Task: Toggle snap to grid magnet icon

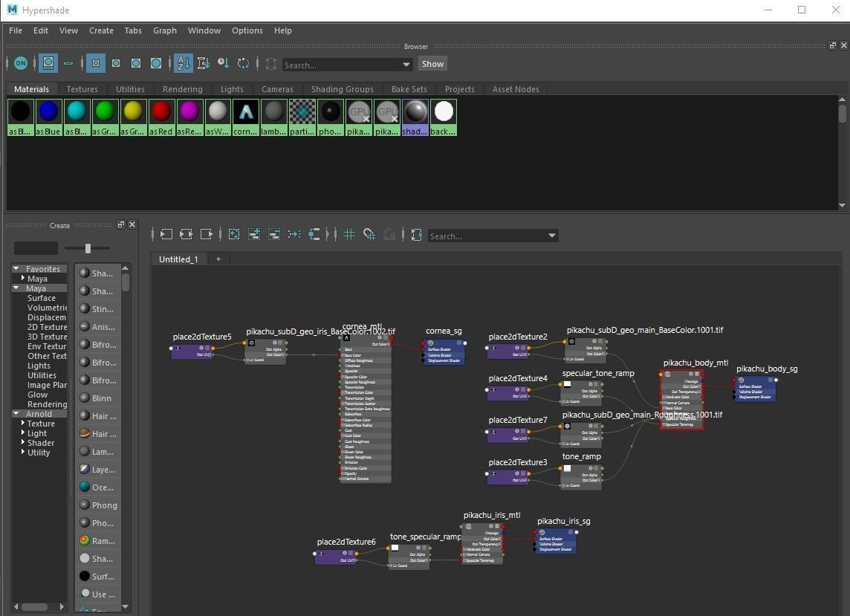Action: point(369,234)
